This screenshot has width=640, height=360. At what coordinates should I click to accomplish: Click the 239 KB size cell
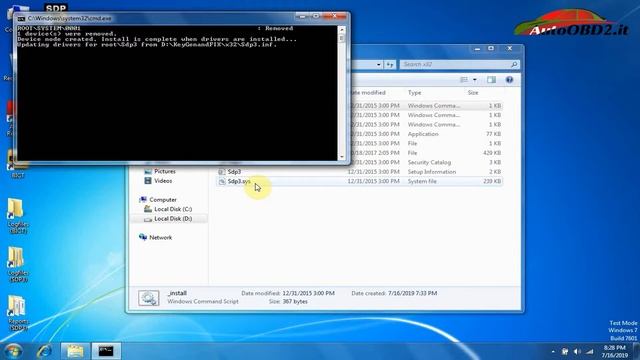tap(492, 181)
